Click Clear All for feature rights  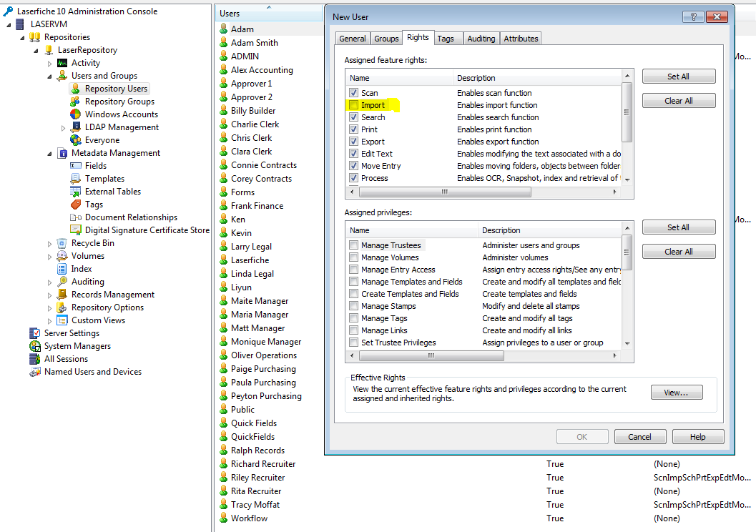coord(678,101)
